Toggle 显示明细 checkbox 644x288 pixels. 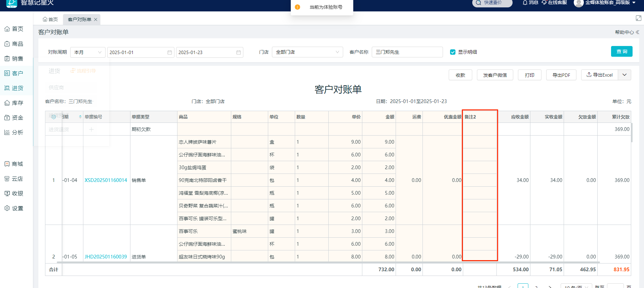coord(453,52)
